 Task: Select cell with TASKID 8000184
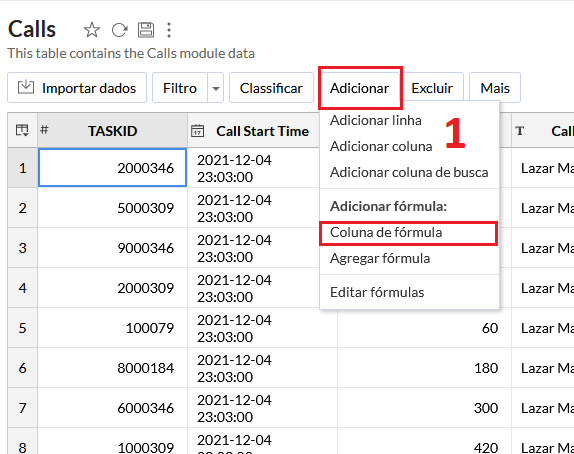coord(112,368)
